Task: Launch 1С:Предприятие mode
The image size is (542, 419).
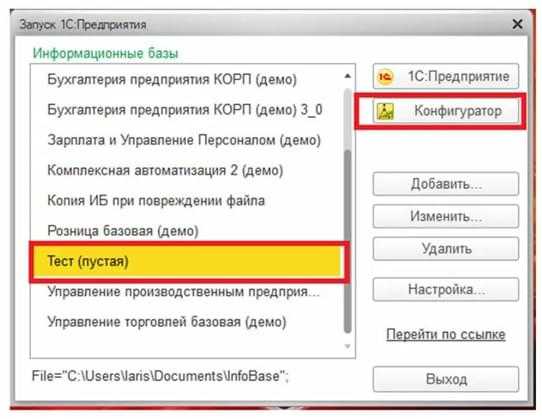Action: pyautogui.click(x=446, y=76)
